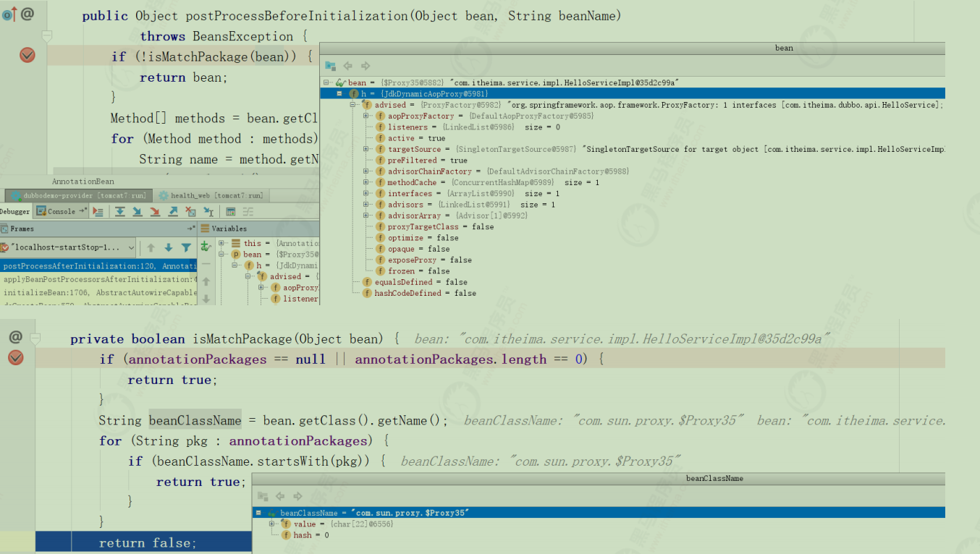Expand methodCache node in bean popup
The height and width of the screenshot is (554, 980).
pyautogui.click(x=366, y=182)
